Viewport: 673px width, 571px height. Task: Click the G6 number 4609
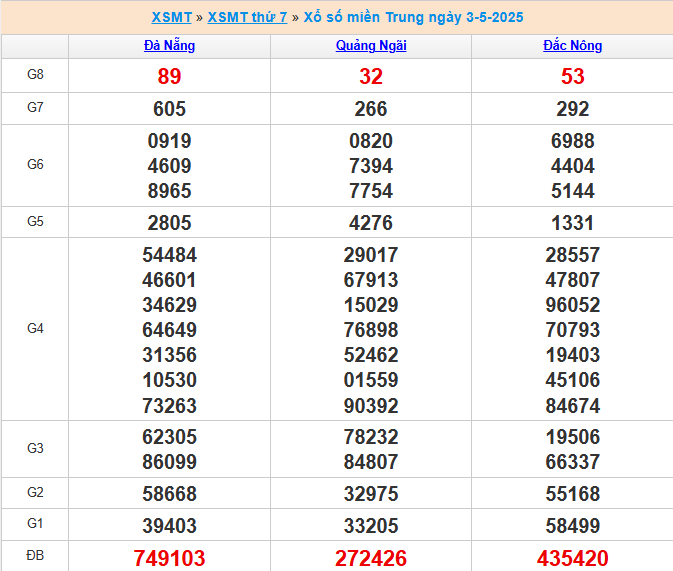click(x=169, y=166)
